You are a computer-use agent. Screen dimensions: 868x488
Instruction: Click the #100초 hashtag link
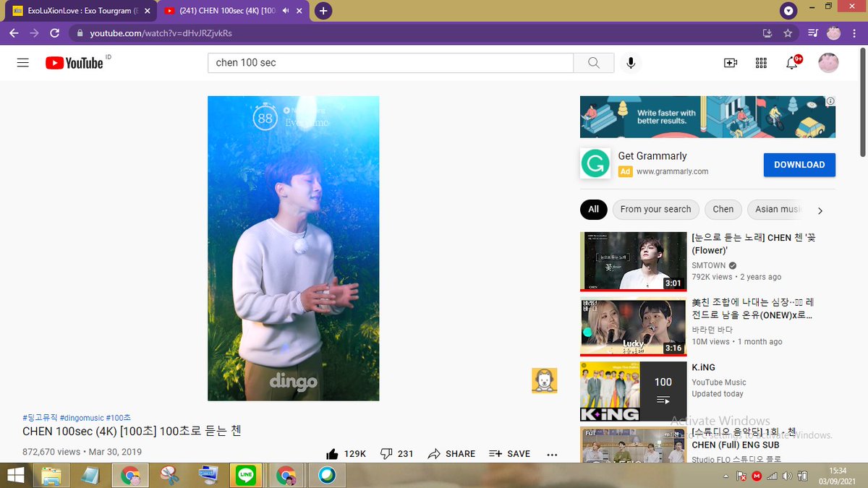point(119,418)
